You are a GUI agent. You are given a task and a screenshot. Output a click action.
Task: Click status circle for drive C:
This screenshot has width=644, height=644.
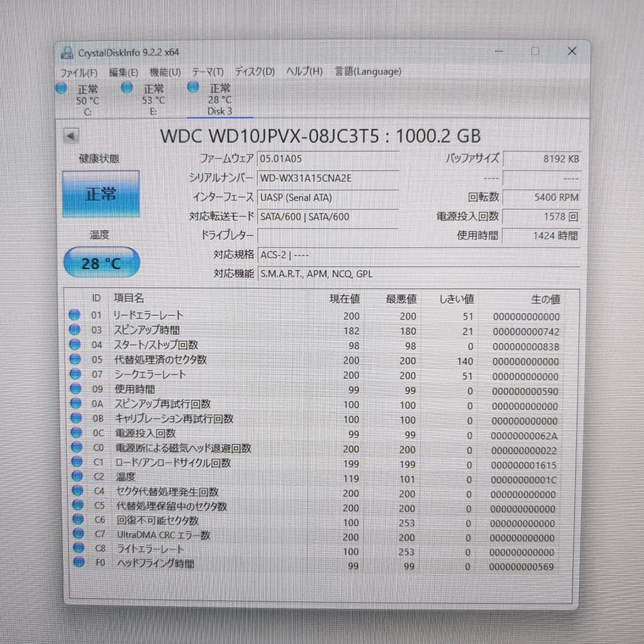[62, 89]
